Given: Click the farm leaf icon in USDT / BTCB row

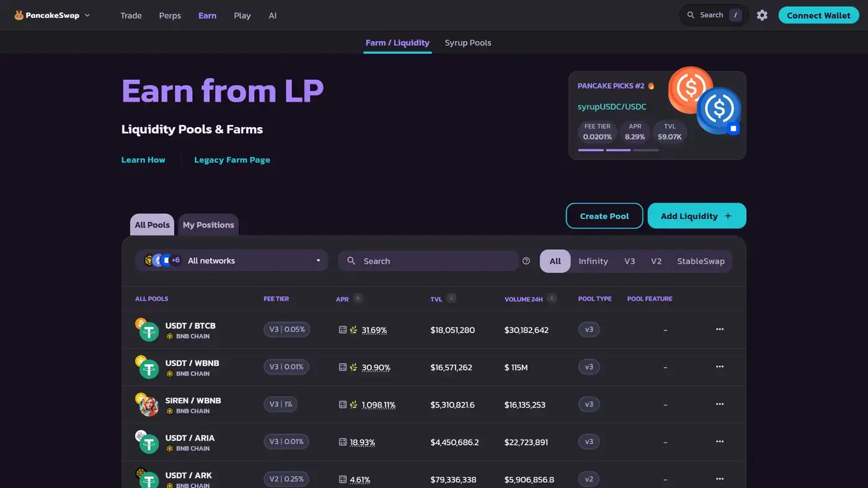Looking at the screenshot, I should [x=353, y=330].
